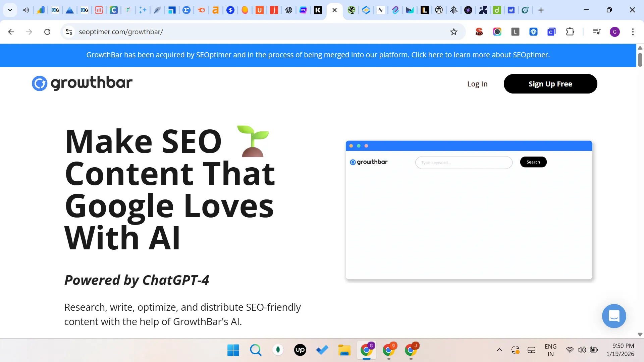This screenshot has width=644, height=362.
Task: Mute the tab audio speaker icon
Action: click(26, 10)
